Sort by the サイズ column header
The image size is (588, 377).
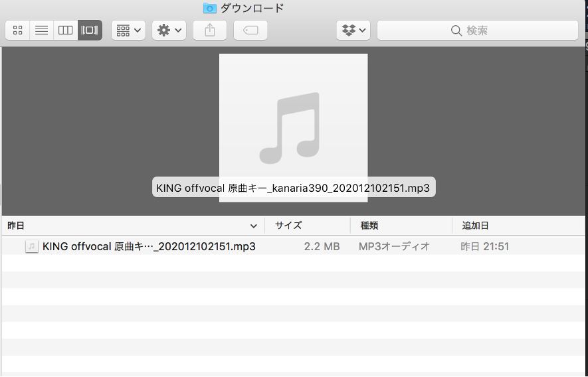pyautogui.click(x=308, y=226)
